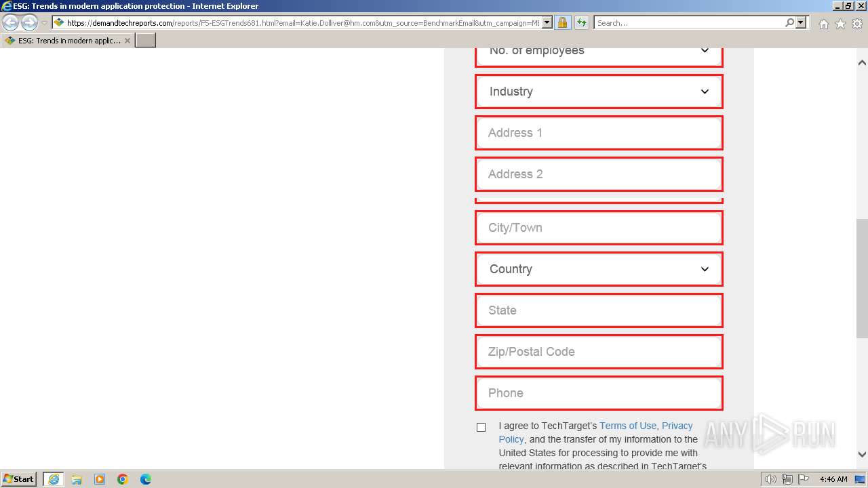The image size is (868, 488).
Task: Open the Terms of Use link
Action: click(628, 426)
